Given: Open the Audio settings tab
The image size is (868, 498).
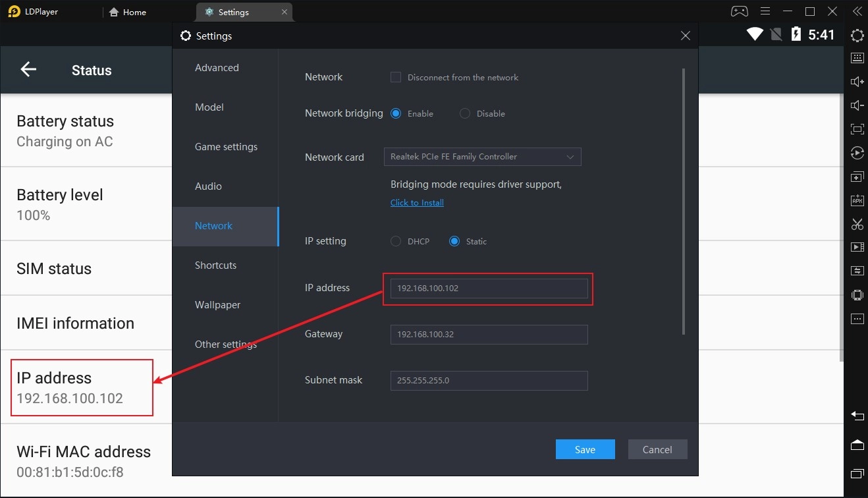Looking at the screenshot, I should tap(208, 186).
